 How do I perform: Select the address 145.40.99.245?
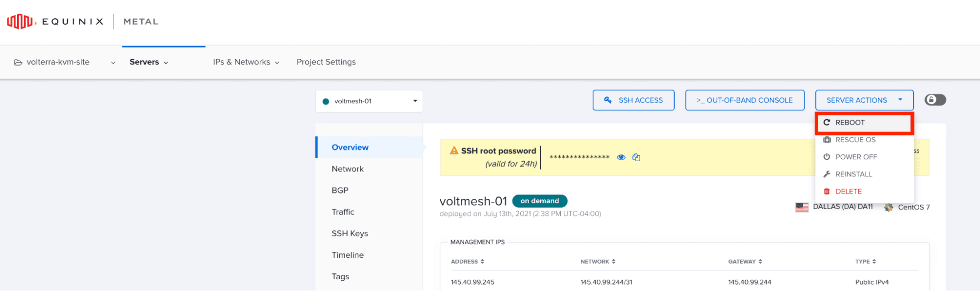click(473, 282)
